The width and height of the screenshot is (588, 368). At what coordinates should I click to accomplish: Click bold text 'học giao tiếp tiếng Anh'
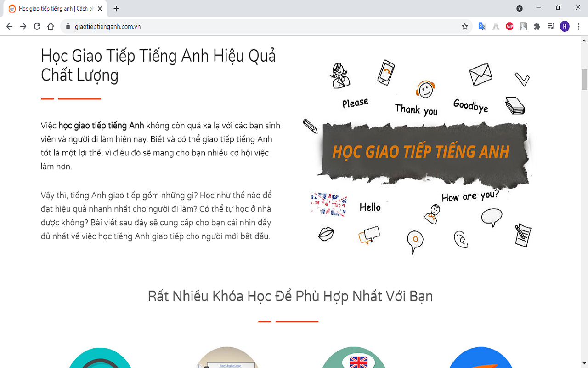point(101,126)
